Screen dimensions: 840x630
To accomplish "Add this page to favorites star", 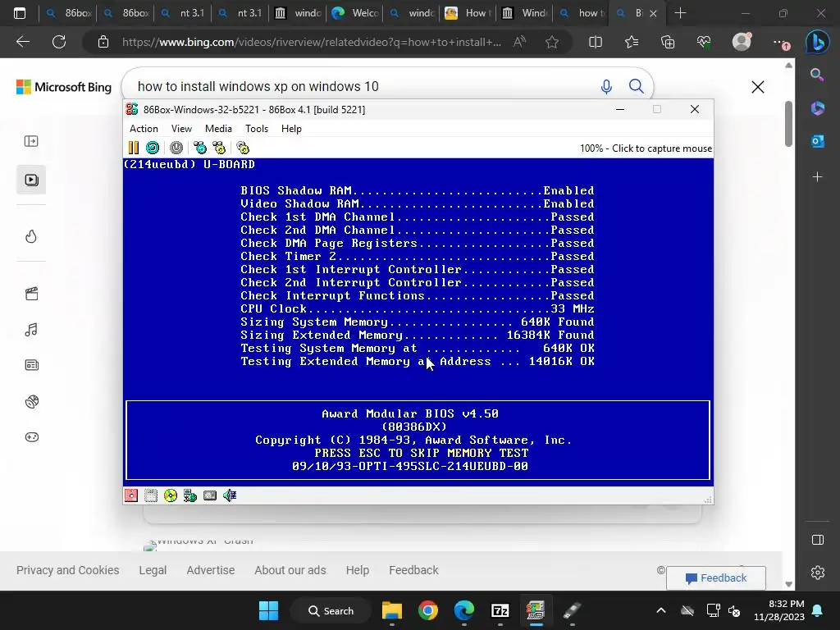I will pos(552,42).
